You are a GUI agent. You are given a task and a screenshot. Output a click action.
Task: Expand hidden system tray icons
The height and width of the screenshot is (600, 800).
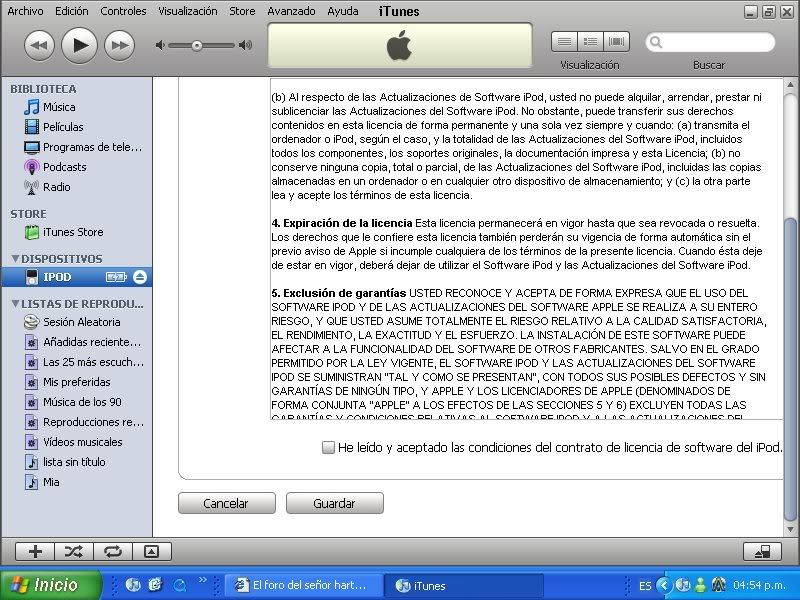coord(663,585)
